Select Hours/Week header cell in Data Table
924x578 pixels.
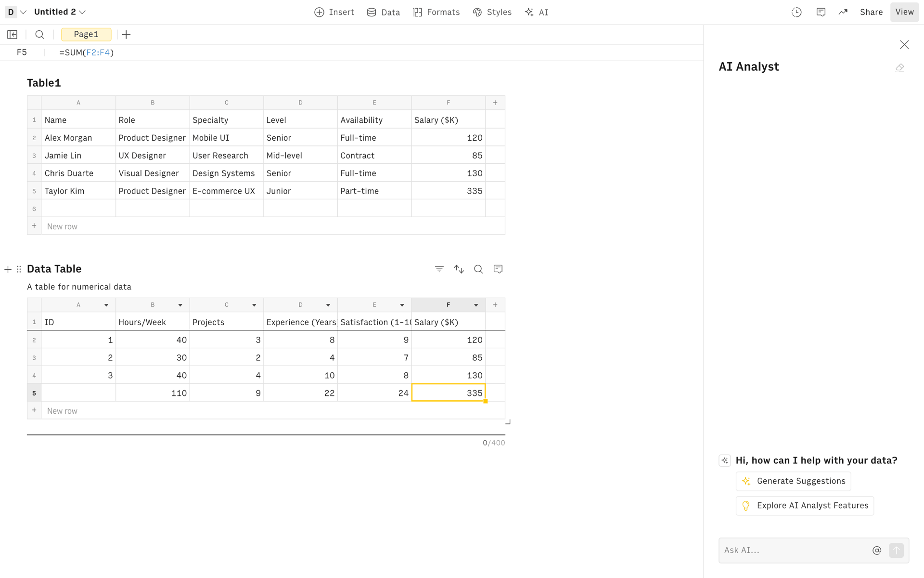click(x=153, y=322)
